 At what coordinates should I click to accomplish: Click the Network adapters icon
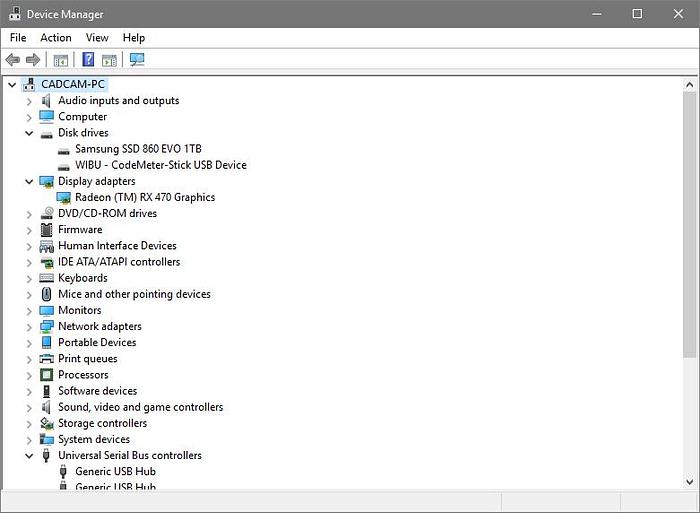tap(47, 326)
